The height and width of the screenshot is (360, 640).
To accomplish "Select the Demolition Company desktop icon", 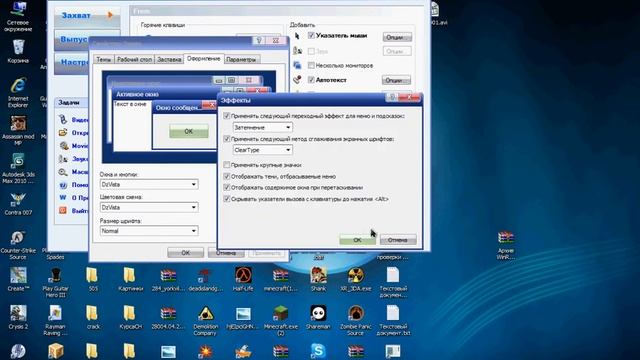I will click(x=205, y=320).
